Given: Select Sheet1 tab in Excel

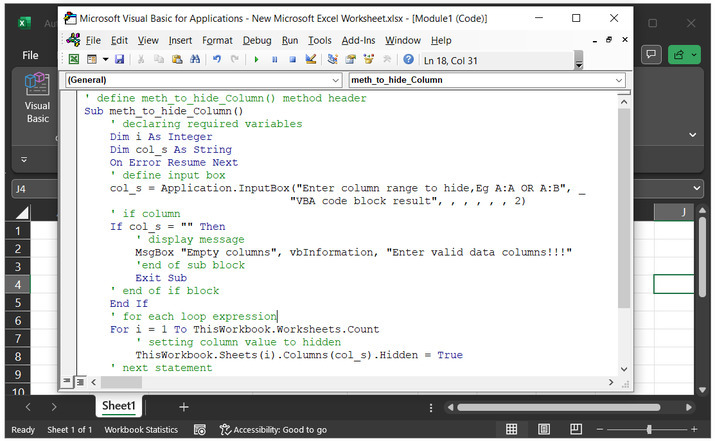Looking at the screenshot, I should [119, 405].
